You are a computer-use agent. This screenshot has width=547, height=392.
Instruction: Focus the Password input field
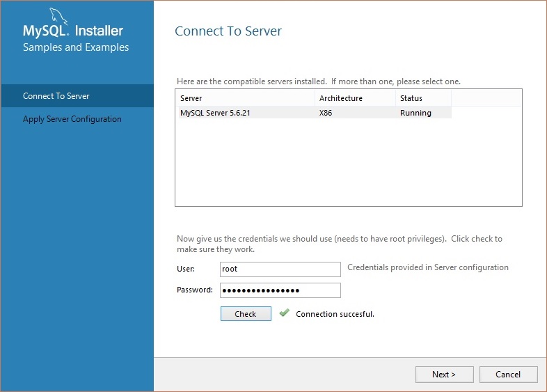click(280, 290)
